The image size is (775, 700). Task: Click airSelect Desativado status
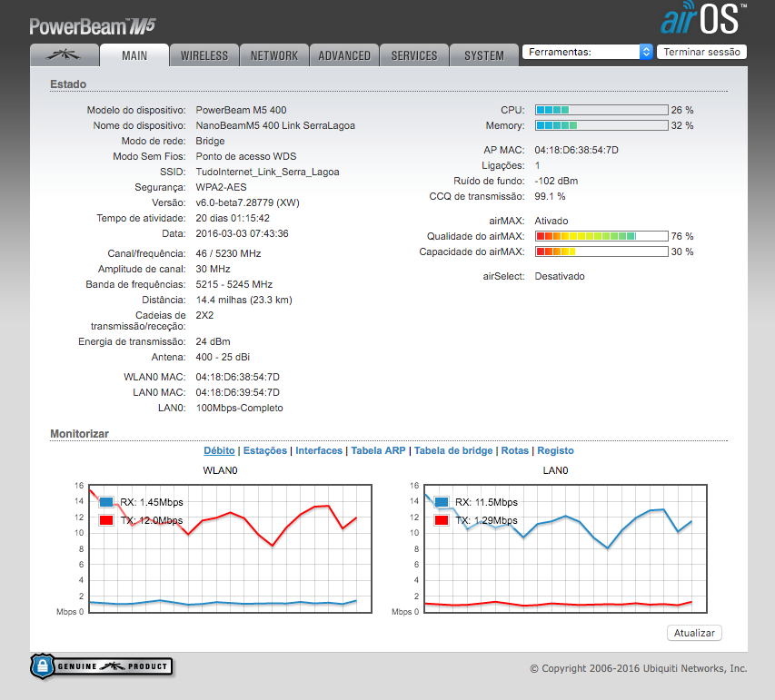560,276
